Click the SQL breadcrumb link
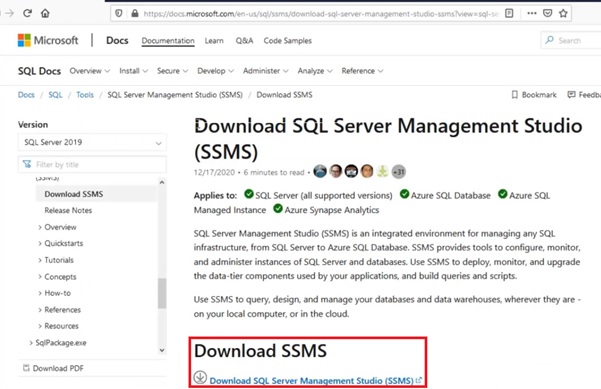 55,95
